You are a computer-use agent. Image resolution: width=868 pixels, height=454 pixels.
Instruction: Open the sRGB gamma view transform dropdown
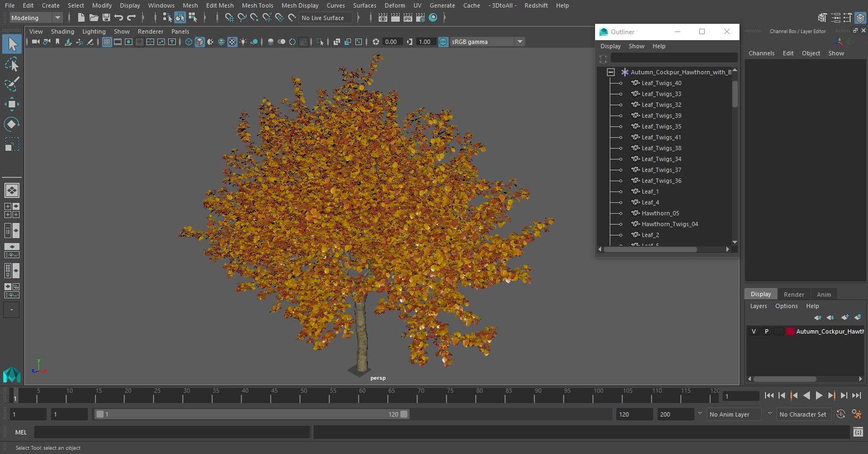pos(487,42)
